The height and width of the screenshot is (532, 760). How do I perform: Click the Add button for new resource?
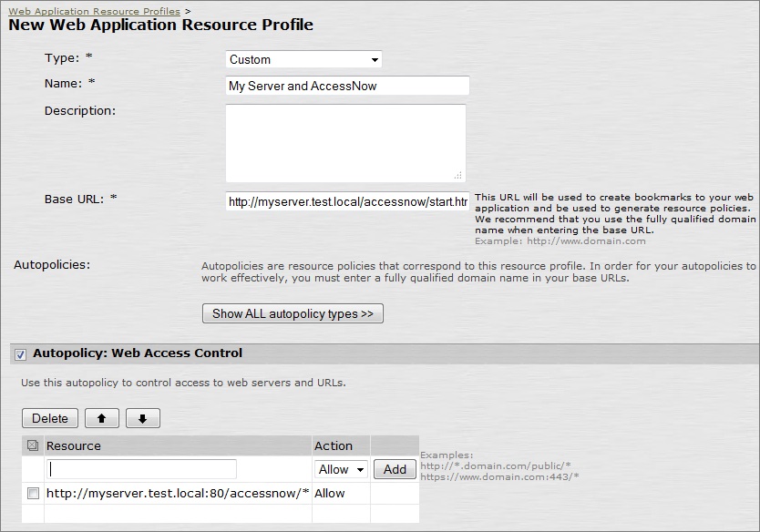pyautogui.click(x=395, y=469)
